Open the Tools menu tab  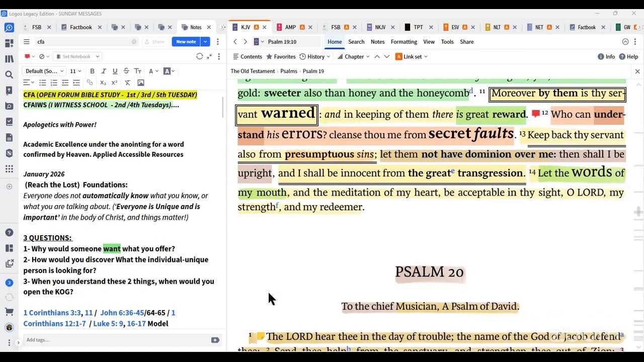click(x=447, y=42)
